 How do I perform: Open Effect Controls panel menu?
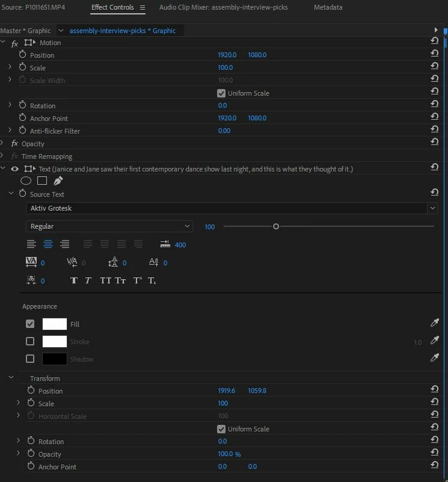143,7
